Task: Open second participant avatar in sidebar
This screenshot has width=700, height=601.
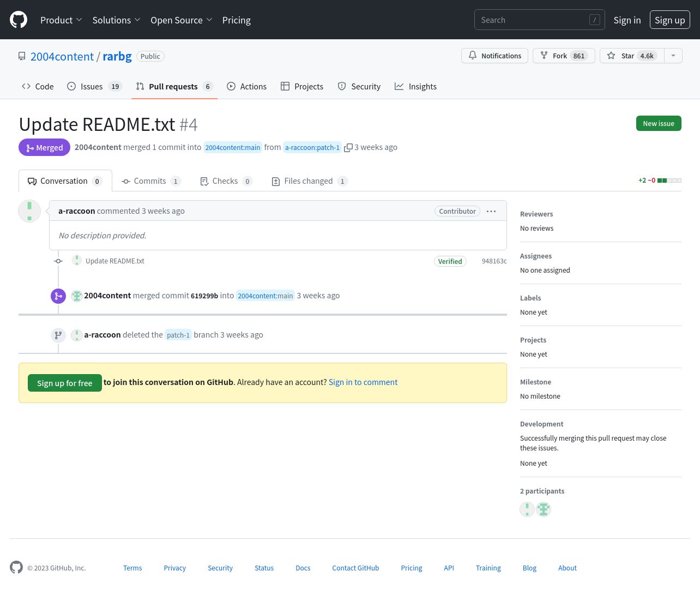Action: coord(544,509)
